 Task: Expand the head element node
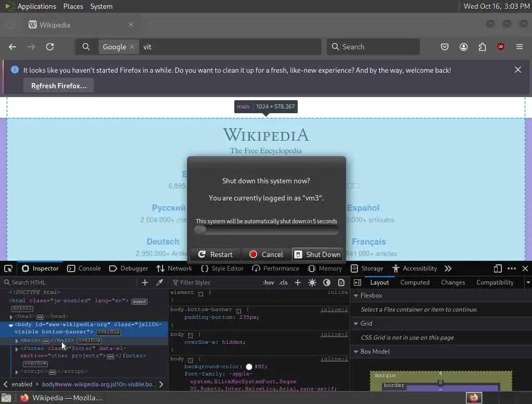click(x=11, y=317)
